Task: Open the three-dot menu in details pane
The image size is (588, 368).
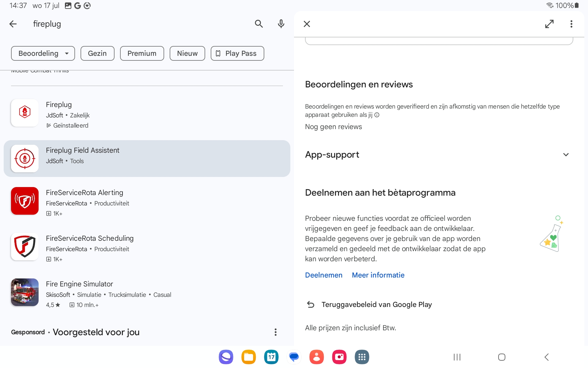Action: [571, 24]
